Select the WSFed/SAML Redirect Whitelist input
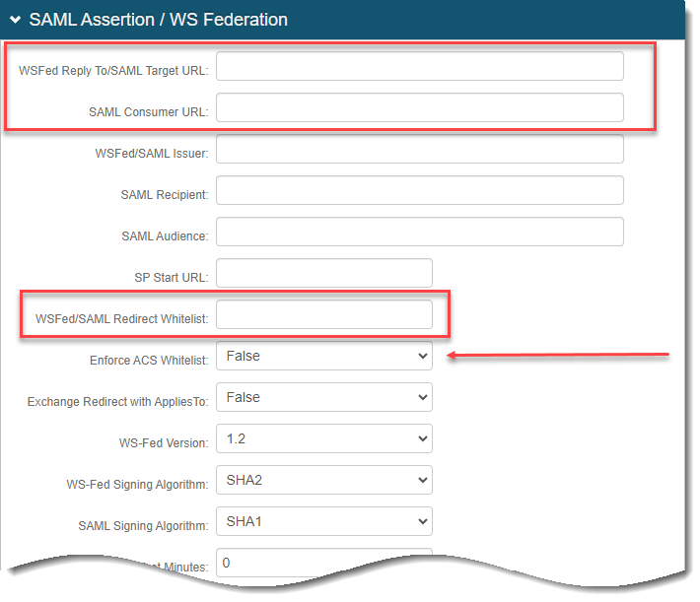700x602 pixels. [323, 314]
